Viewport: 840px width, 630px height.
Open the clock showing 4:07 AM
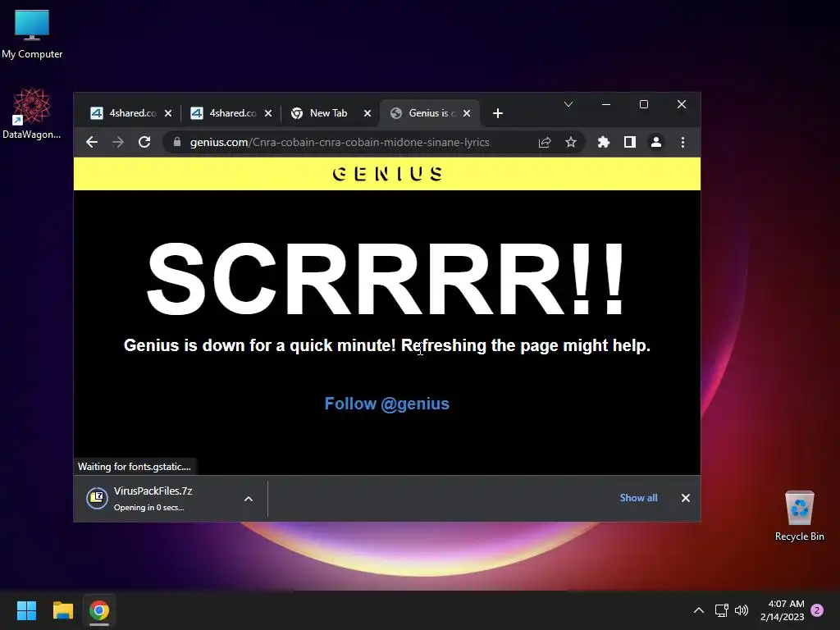coord(782,610)
